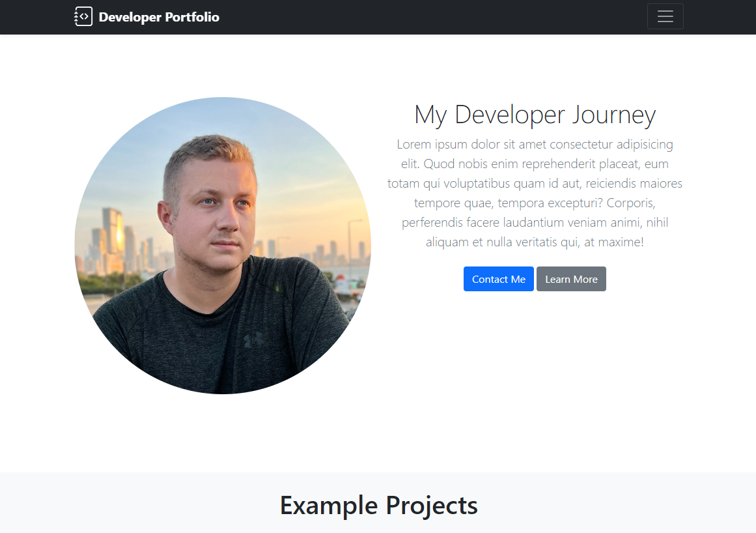Click the Contact Me button
756x533 pixels.
coord(498,279)
